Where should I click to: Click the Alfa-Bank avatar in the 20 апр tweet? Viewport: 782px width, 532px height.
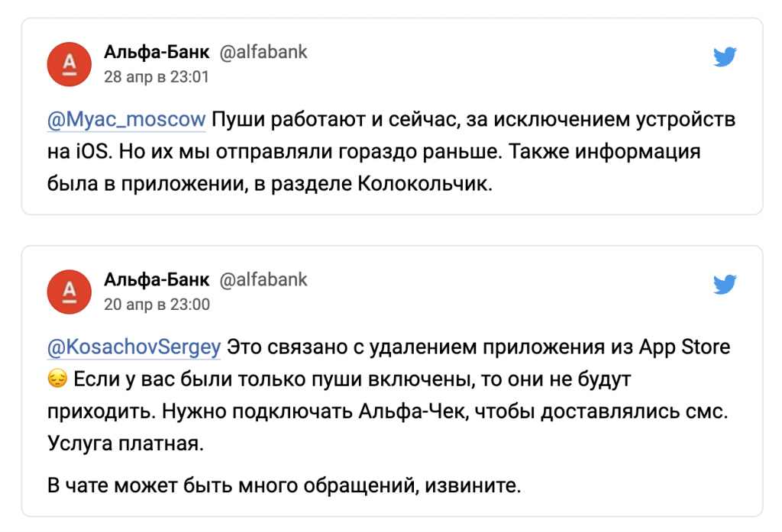(69, 292)
